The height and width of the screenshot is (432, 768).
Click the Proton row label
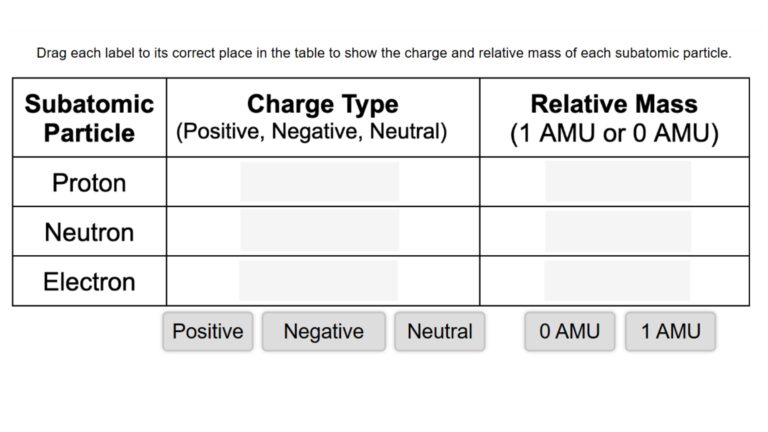(x=89, y=183)
